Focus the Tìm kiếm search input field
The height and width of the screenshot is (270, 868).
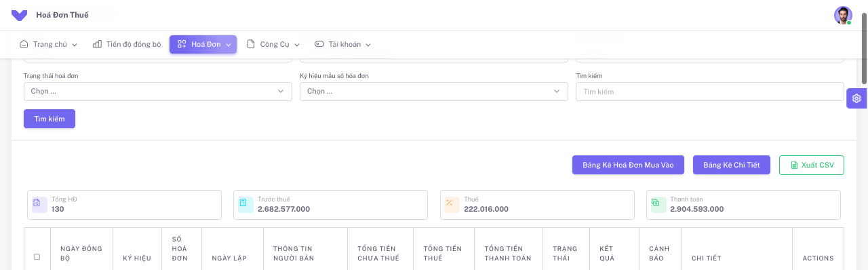710,91
